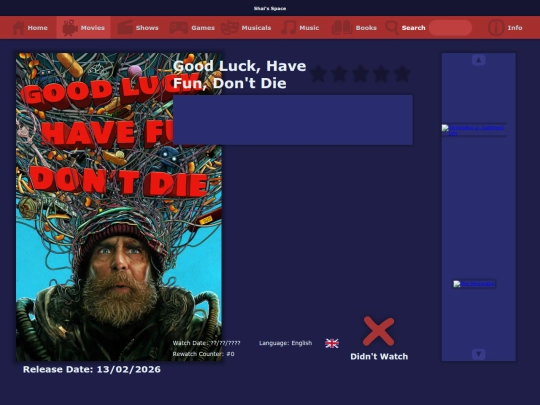
Task: Open Musicals via the theater masks icon
Action: (229, 28)
